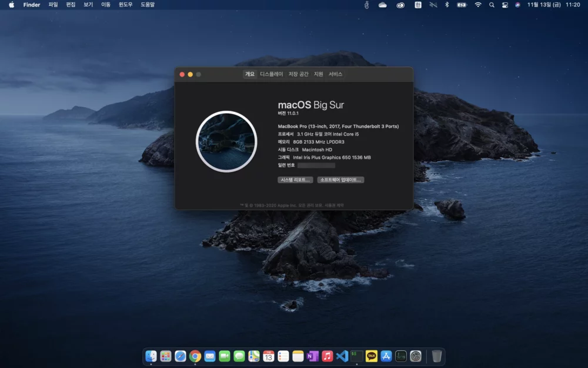Activate Siri from the menu bar
This screenshot has height=368, width=588.
517,5
